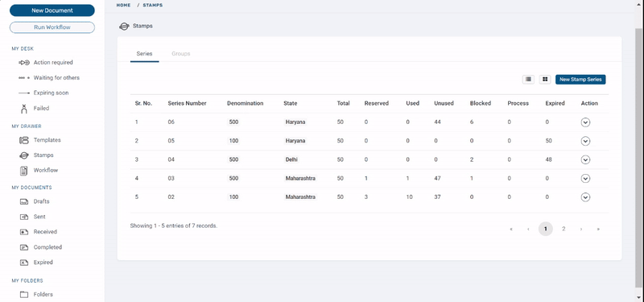The image size is (644, 302).
Task: Open the Received documents icon
Action: [x=24, y=232]
